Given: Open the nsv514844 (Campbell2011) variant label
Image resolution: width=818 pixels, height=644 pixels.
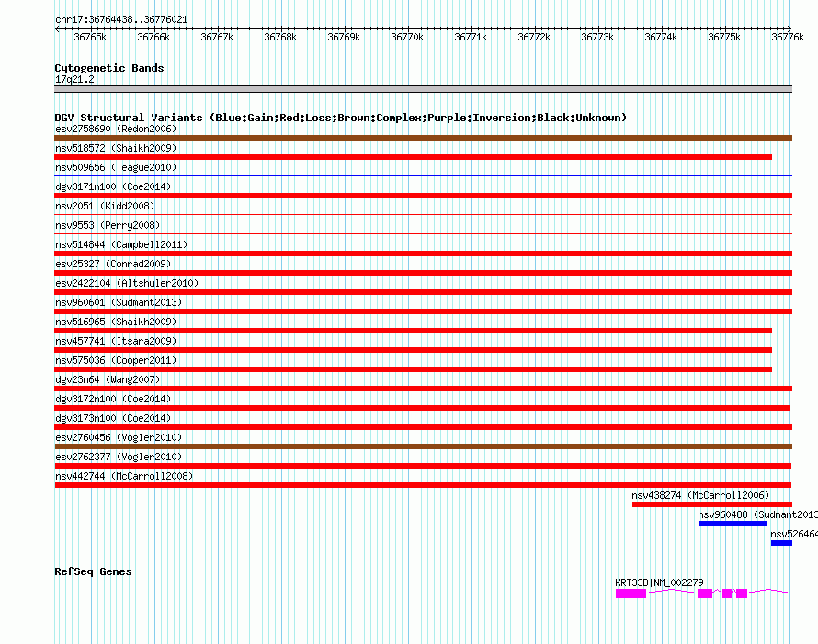Looking at the screenshot, I should (x=121, y=244).
